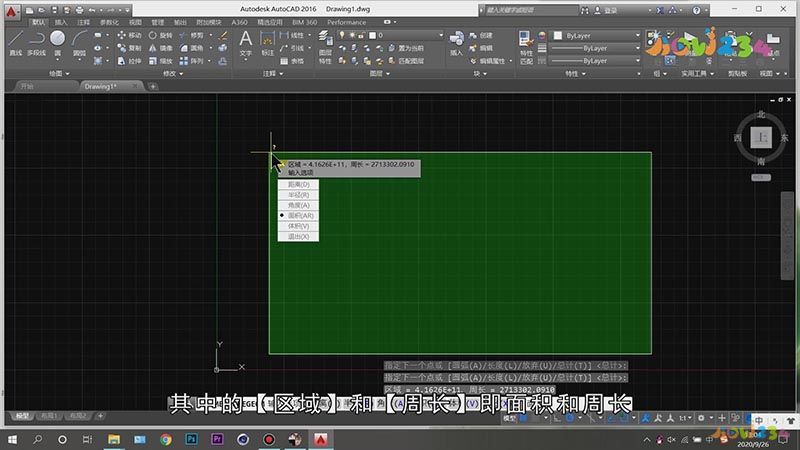
Task: Open the Annotate (注释) ribbon tab
Action: click(83, 22)
